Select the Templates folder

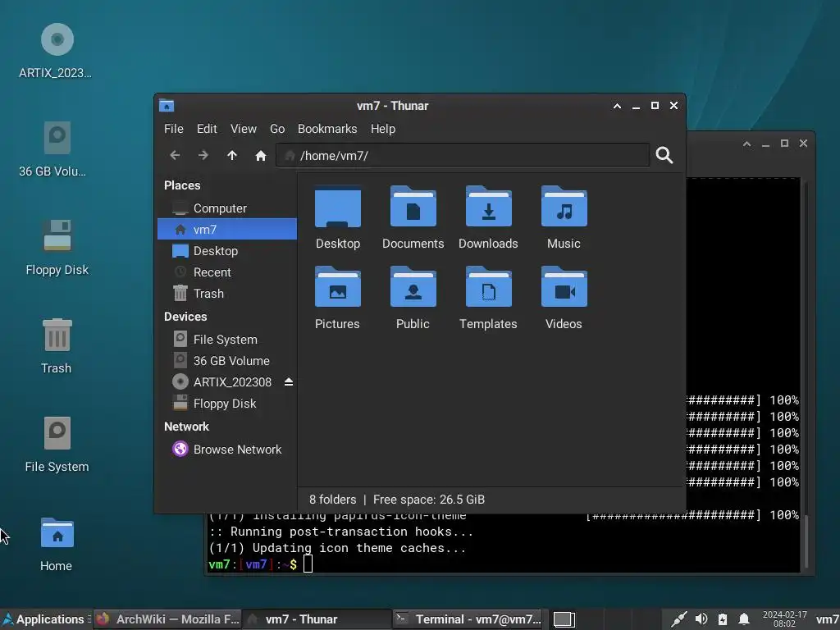click(489, 298)
